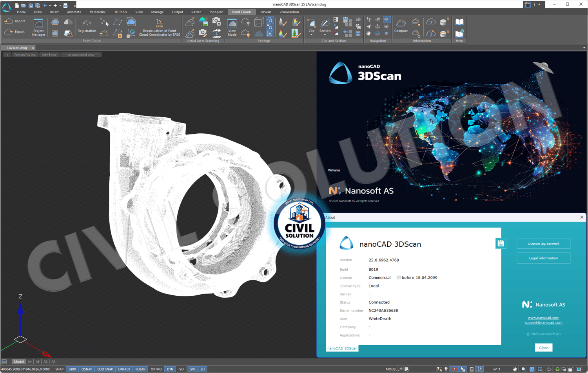Image resolution: width=588 pixels, height=373 pixels.
Task: Open the Visualisation ribbon tab
Action: click(289, 12)
